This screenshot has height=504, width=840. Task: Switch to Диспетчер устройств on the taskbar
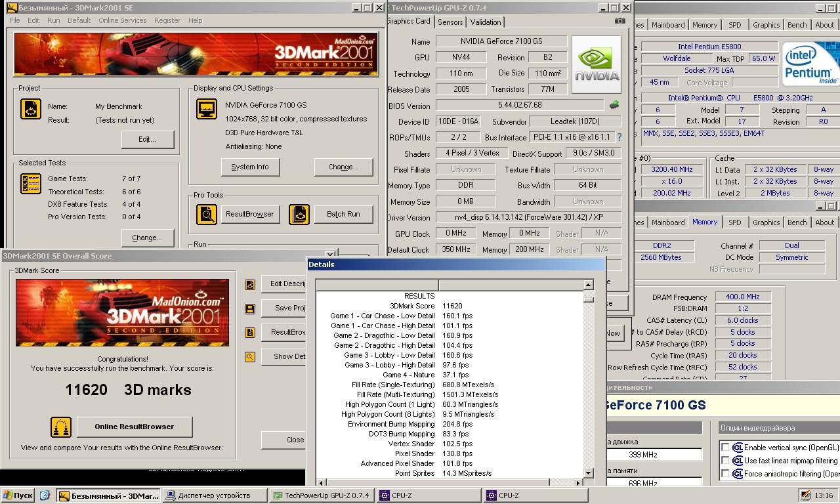coord(215,495)
